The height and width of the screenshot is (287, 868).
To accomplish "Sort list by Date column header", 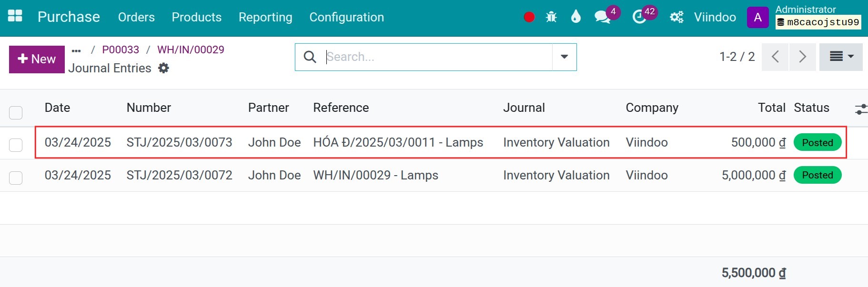I will click(57, 108).
